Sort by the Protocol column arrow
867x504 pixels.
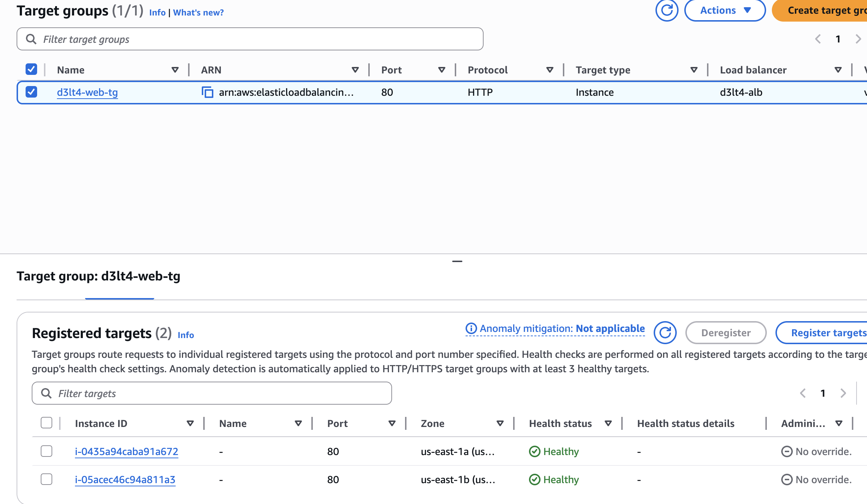click(x=550, y=70)
